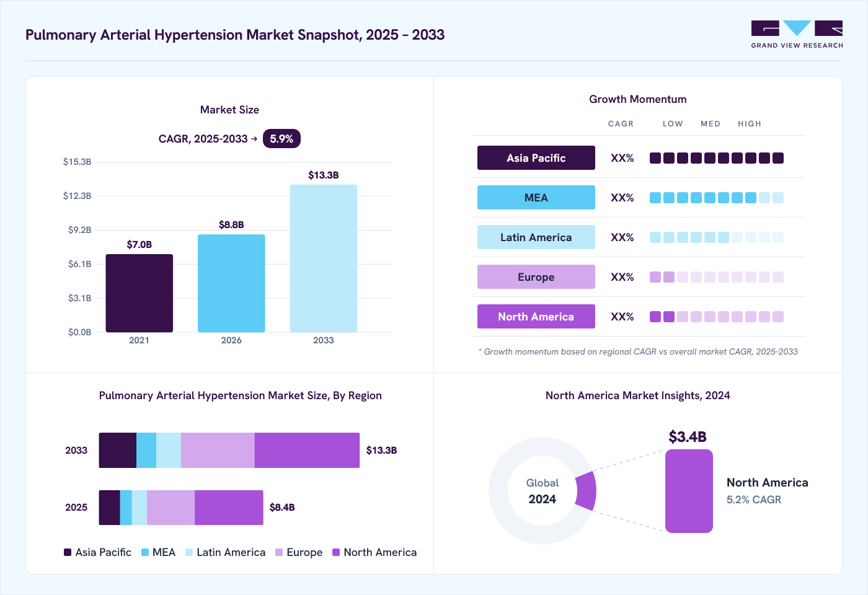The height and width of the screenshot is (595, 868).
Task: Click the Asia Pacific segment in the 2033 stacked bar
Action: [118, 451]
